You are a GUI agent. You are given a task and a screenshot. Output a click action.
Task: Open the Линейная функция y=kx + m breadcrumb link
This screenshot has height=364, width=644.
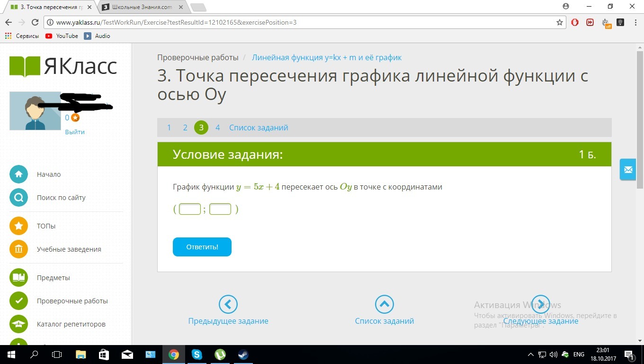[327, 57]
